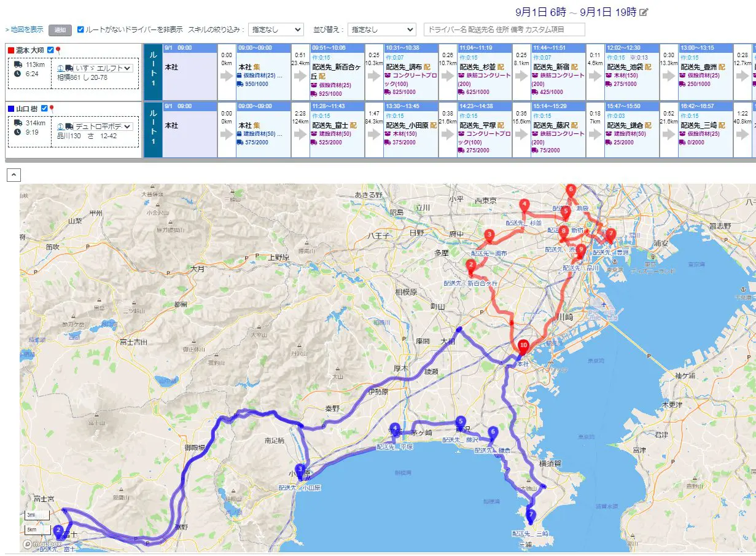This screenshot has height=556, width=756.
Task: Click red map marker 10 at 本社
Action: [523, 347]
